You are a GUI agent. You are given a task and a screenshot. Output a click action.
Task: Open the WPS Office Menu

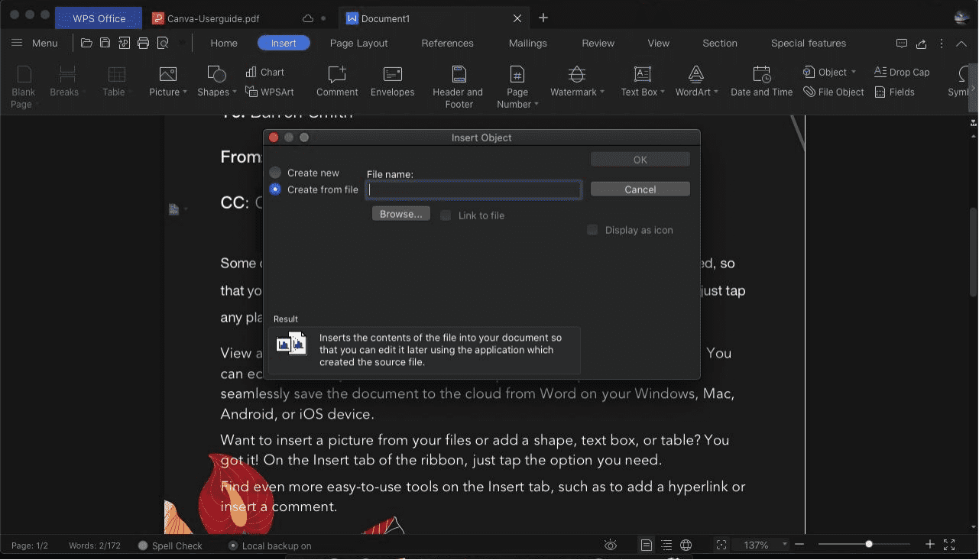[x=34, y=43]
